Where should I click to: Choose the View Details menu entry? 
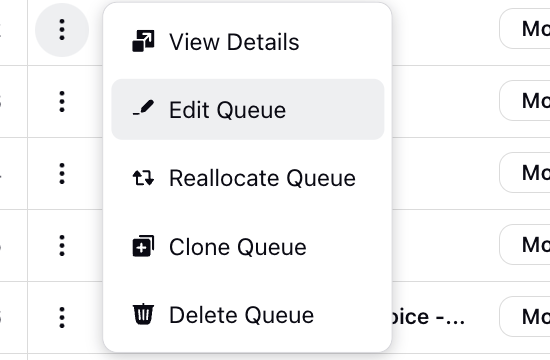click(248, 41)
